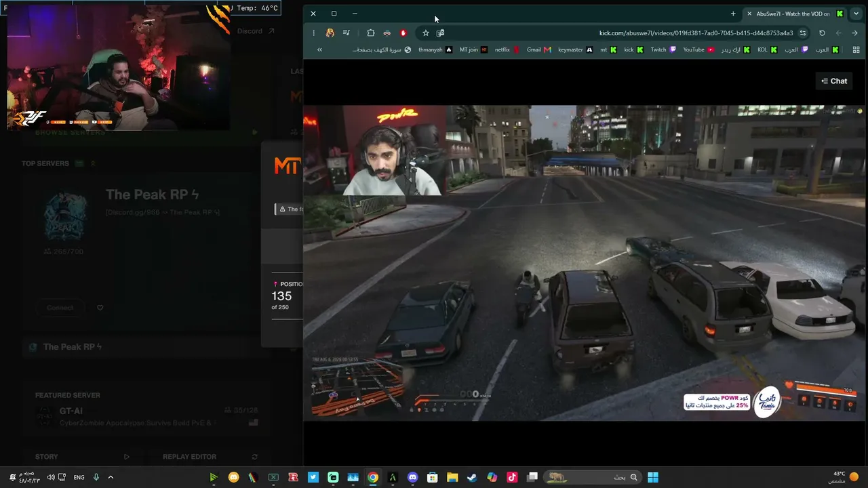Open Microsoft Store from the taskbar
Screen dimensions: 868x488
[x=433, y=477]
